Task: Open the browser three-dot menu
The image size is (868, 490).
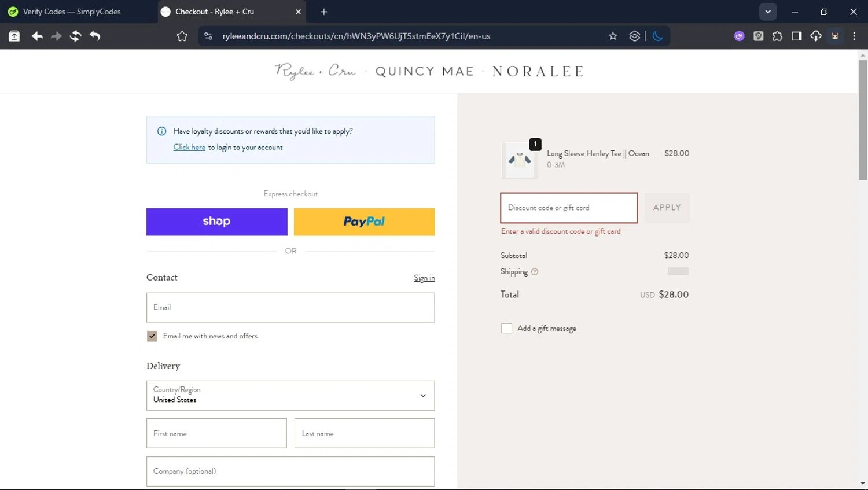Action: [x=854, y=36]
